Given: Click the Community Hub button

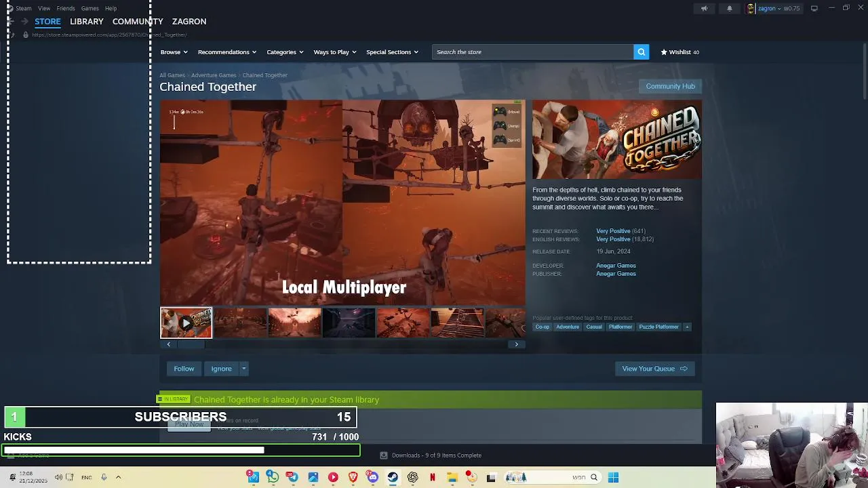Looking at the screenshot, I should point(670,86).
